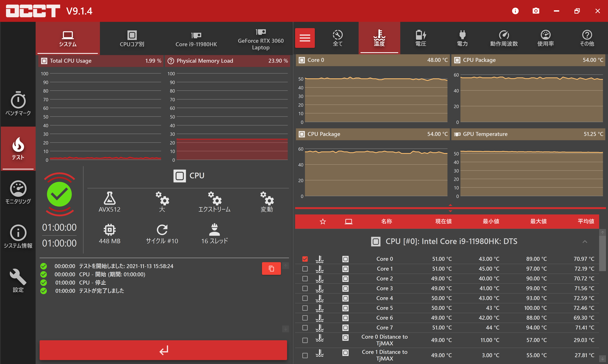
Task: Check the Core 1 checkbox
Action: [305, 269]
